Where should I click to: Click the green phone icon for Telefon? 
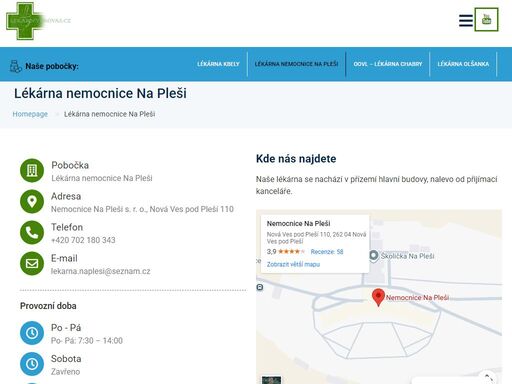click(32, 232)
